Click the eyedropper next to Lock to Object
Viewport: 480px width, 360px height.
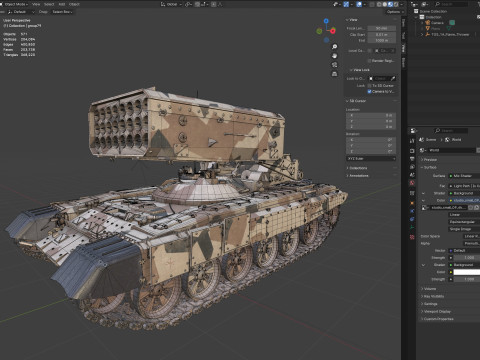393,79
